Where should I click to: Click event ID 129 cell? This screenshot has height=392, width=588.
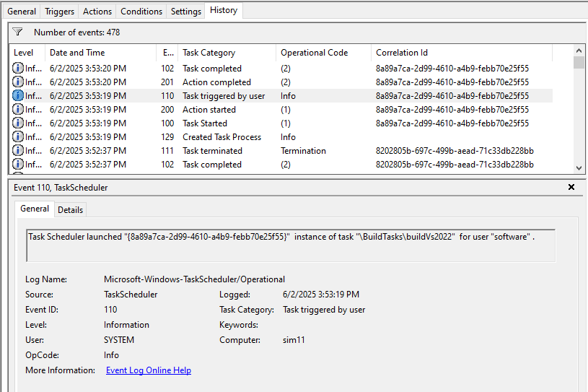(167, 137)
